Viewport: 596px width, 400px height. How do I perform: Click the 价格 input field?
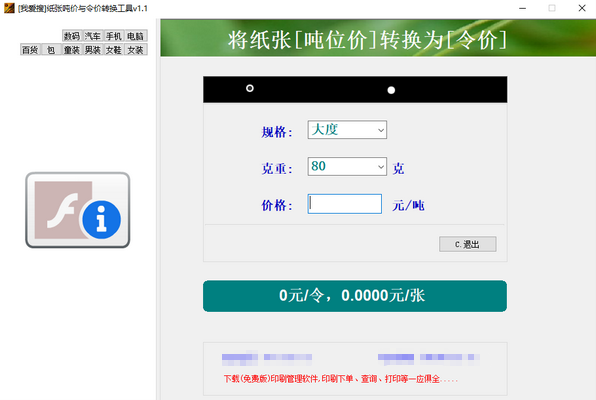tap(344, 204)
